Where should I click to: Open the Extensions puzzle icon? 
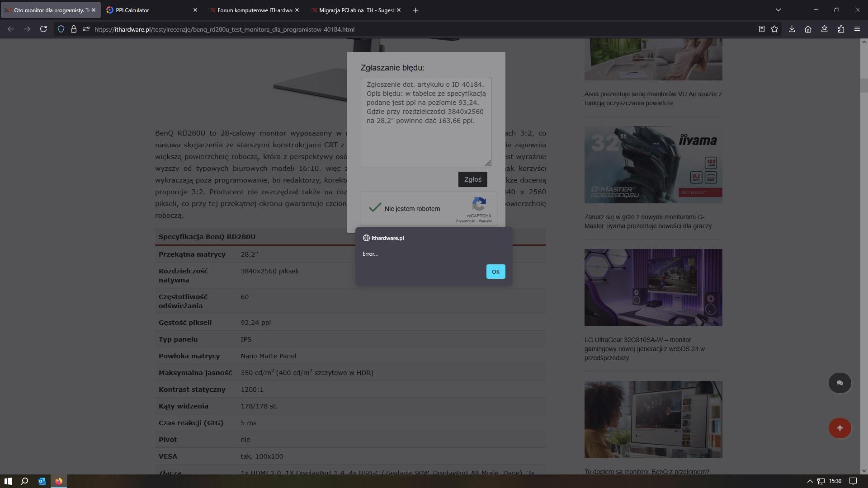841,29
